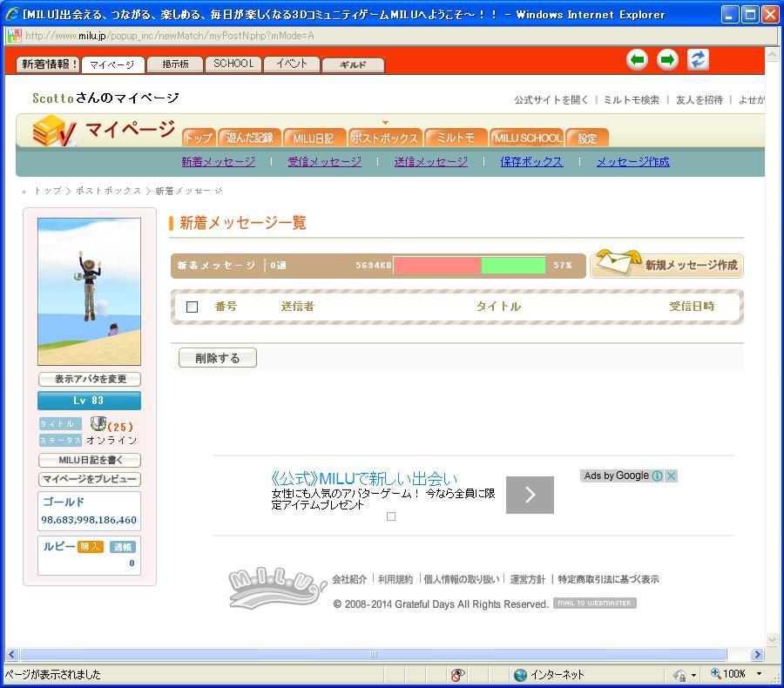Click the AdChoices info icon

657,476
